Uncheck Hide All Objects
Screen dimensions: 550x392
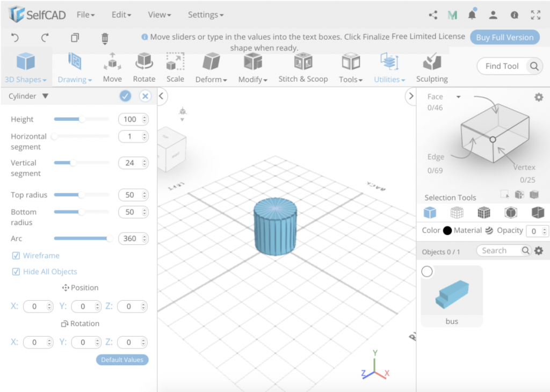tap(16, 271)
